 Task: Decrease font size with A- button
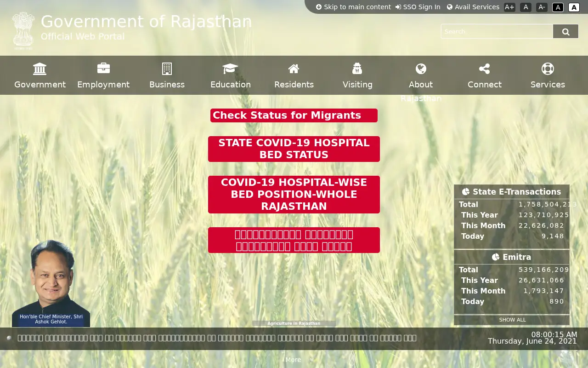542,7
